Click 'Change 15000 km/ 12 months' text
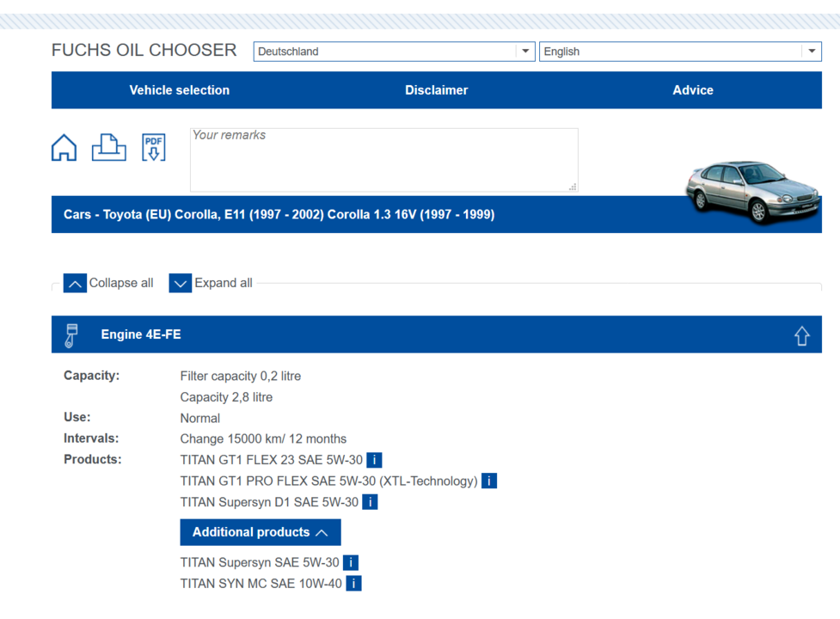Screen dimensions: 840x619 coord(264,438)
